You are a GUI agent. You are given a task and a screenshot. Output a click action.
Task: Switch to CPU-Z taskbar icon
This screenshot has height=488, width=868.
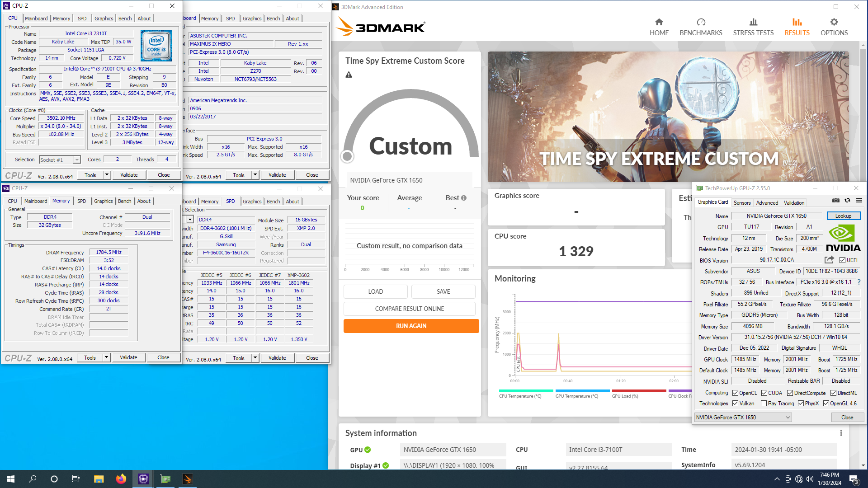pyautogui.click(x=143, y=479)
